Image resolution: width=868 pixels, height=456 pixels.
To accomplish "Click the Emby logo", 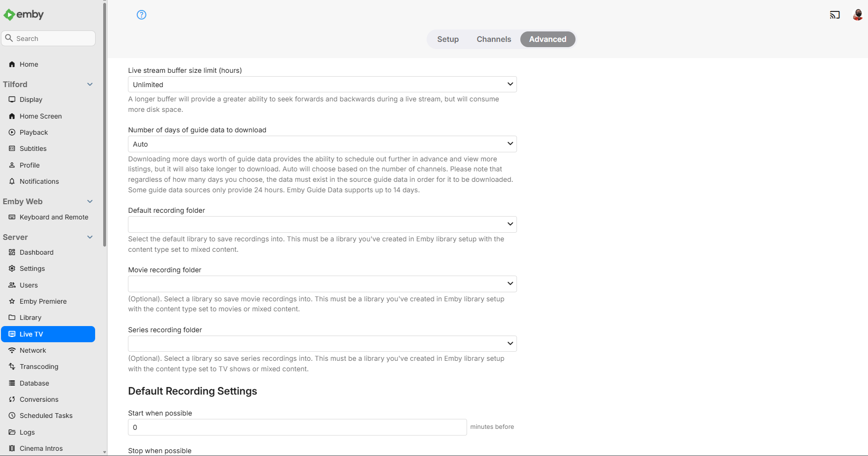I will pyautogui.click(x=24, y=15).
